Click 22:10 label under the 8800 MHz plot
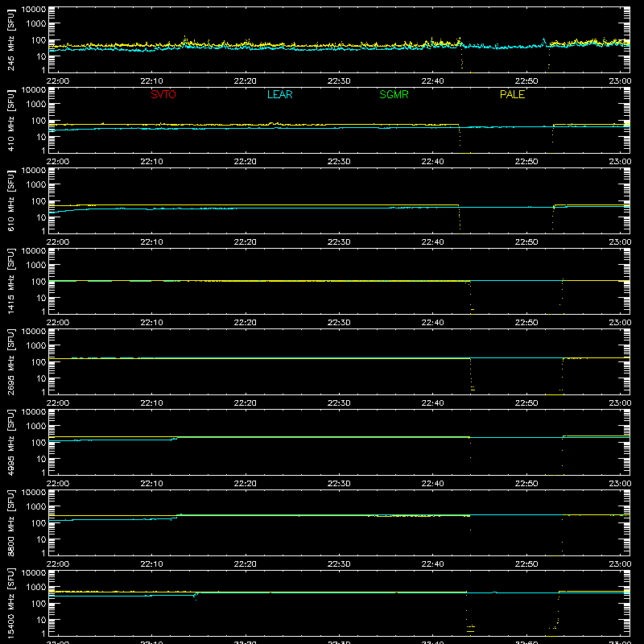This screenshot has width=644, height=644. pos(151,564)
